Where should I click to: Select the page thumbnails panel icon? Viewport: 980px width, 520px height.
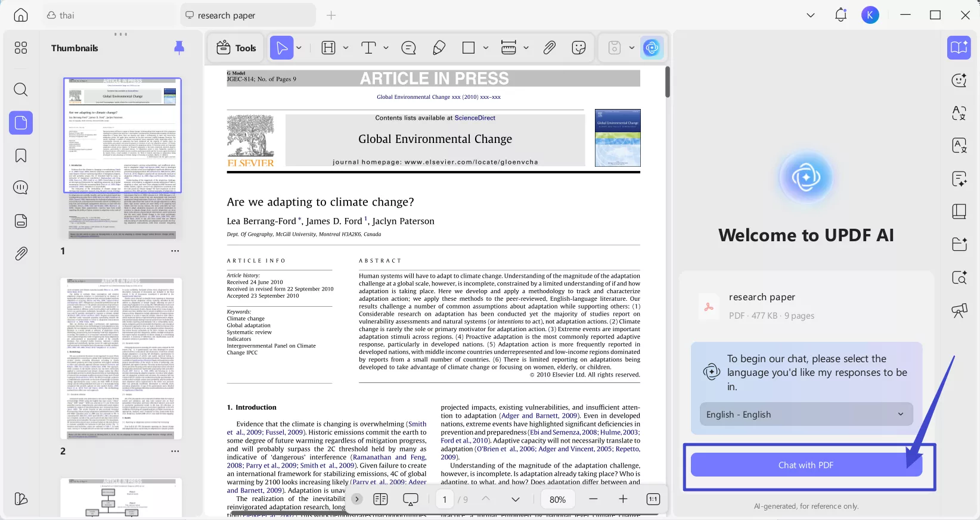[x=21, y=123]
